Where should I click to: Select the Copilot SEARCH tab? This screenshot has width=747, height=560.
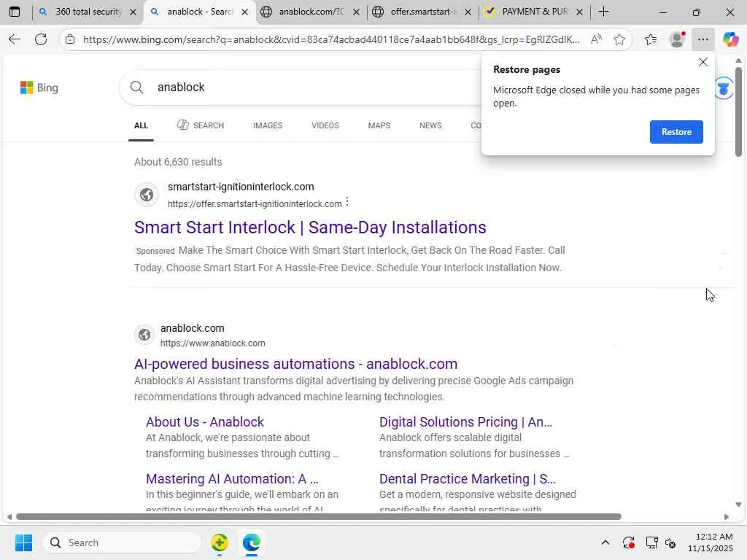(x=201, y=125)
